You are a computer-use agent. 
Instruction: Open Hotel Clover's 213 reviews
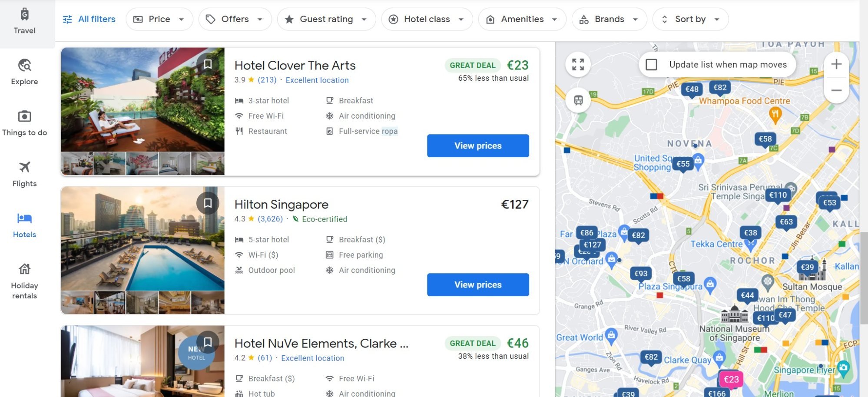(x=266, y=80)
